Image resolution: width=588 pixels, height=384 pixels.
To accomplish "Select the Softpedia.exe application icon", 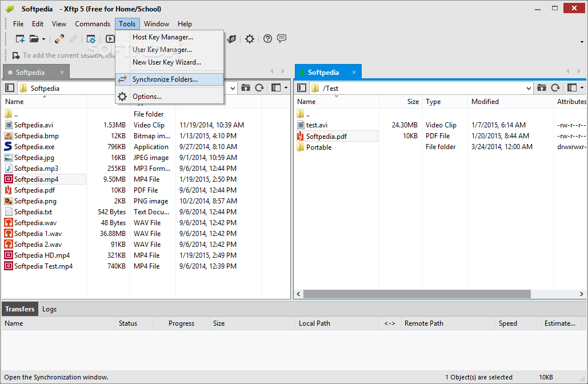I will (x=8, y=147).
